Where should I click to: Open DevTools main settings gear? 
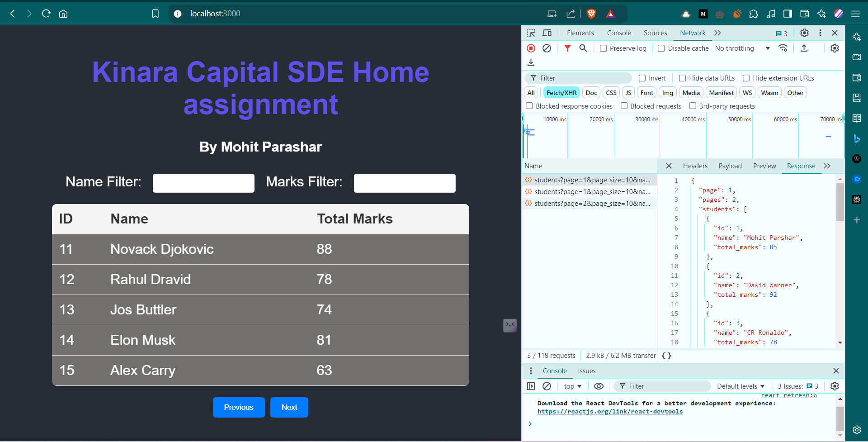point(804,33)
